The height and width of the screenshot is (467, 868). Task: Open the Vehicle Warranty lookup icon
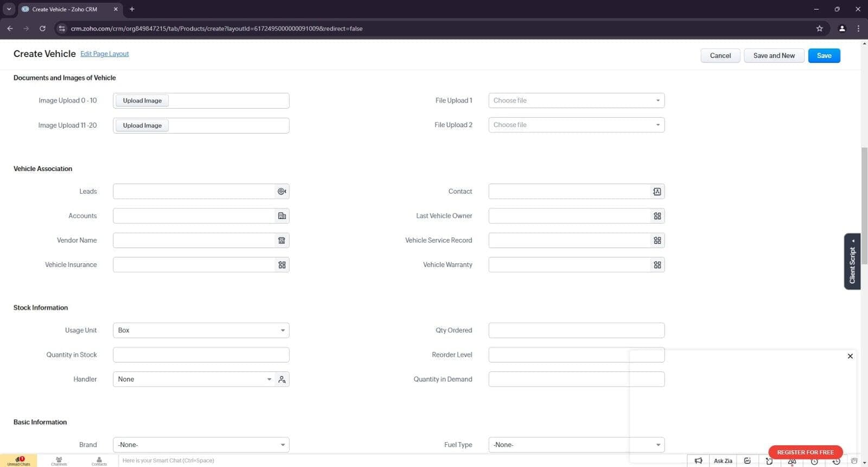coord(657,264)
